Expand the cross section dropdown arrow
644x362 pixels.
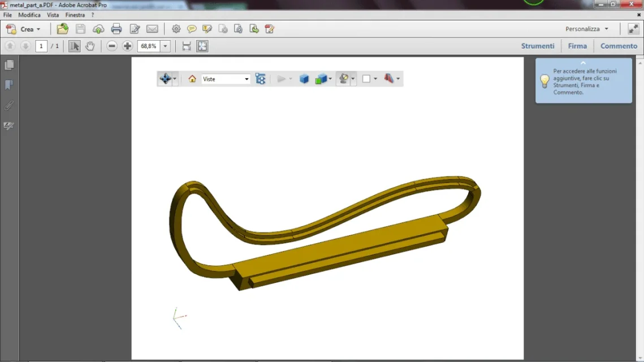pyautogui.click(x=398, y=79)
